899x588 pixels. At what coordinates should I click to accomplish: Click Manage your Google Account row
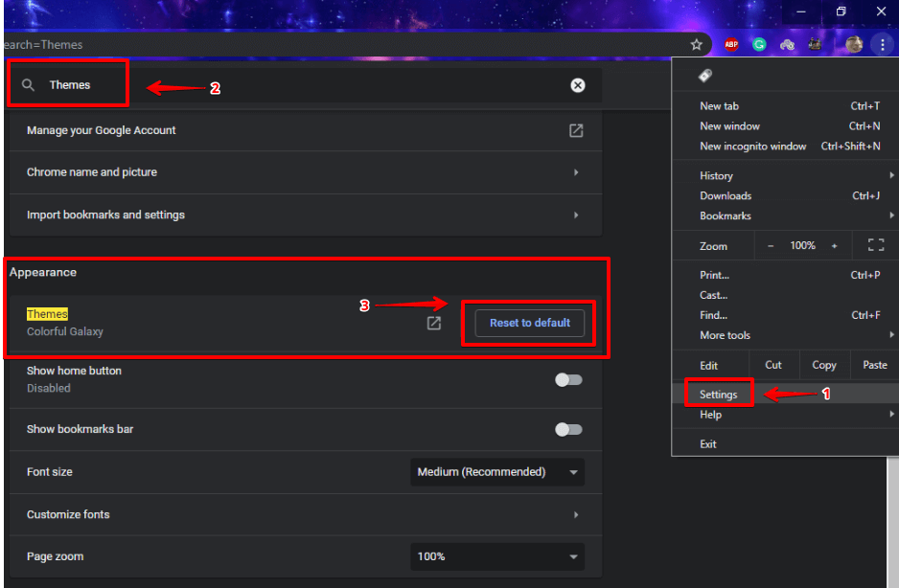306,130
